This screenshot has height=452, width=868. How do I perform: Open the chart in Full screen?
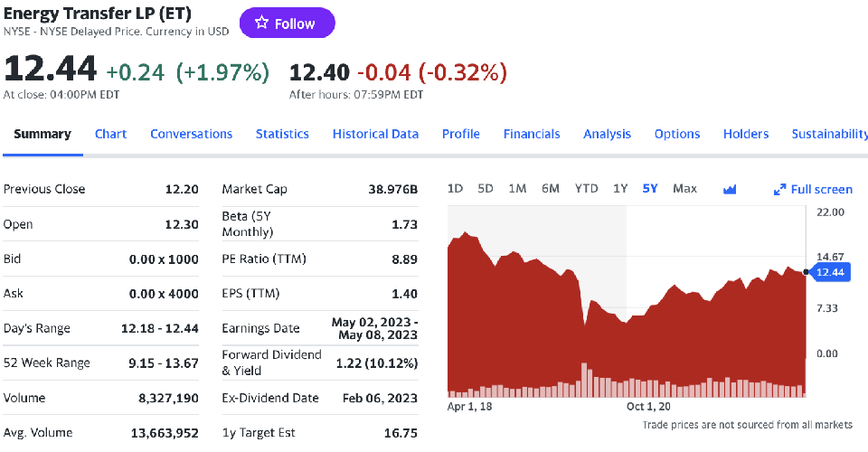tap(814, 189)
